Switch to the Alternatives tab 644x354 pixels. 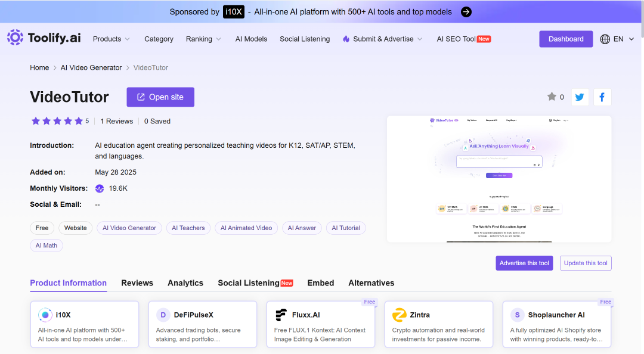371,283
